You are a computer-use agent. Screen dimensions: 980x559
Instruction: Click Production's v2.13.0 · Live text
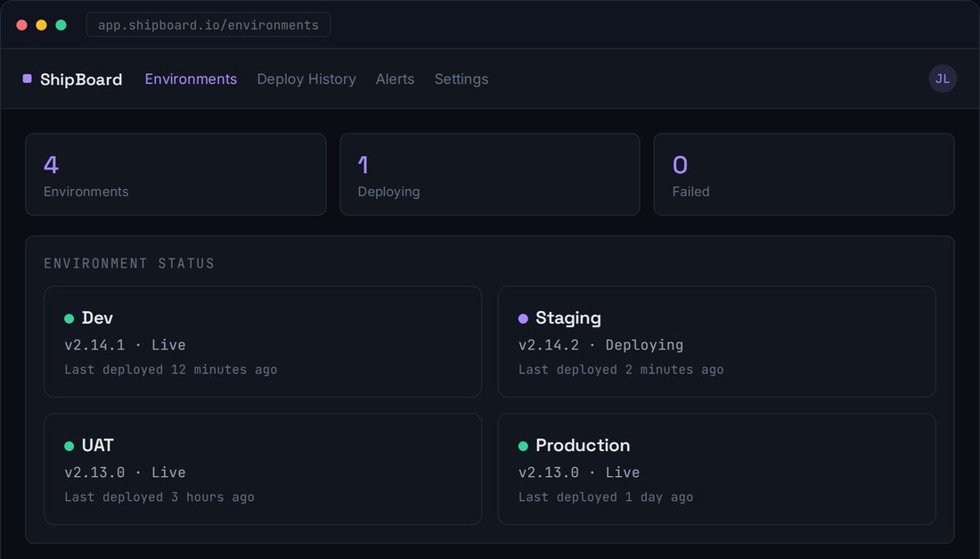(x=579, y=473)
